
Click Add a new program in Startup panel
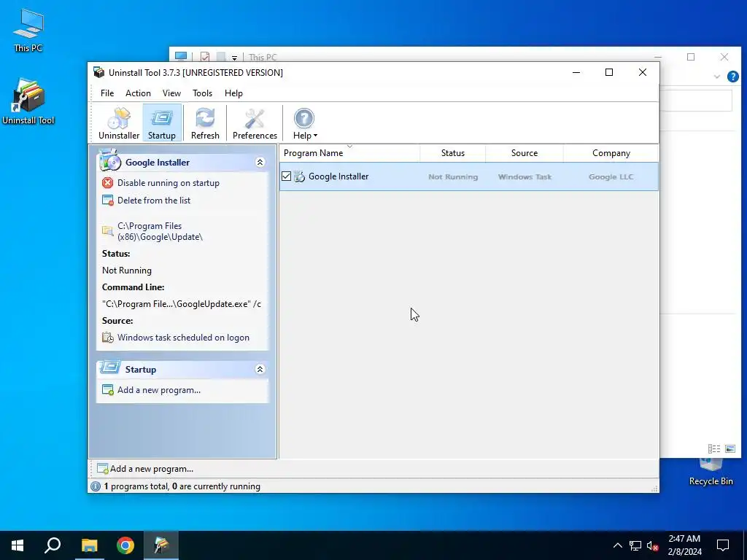(158, 390)
